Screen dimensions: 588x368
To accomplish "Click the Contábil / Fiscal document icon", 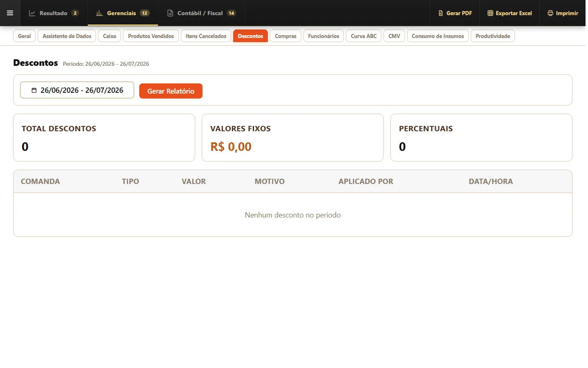I will click(170, 13).
